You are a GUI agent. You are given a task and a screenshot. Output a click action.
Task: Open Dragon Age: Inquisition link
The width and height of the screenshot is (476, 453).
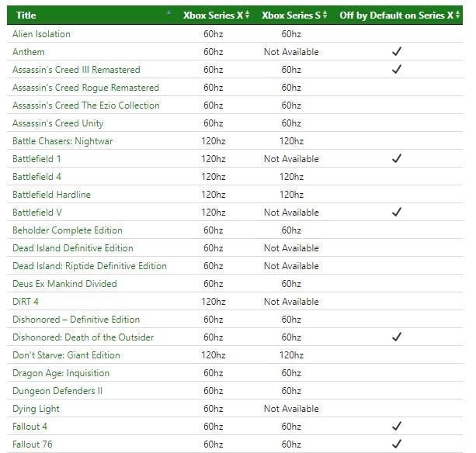(x=61, y=373)
